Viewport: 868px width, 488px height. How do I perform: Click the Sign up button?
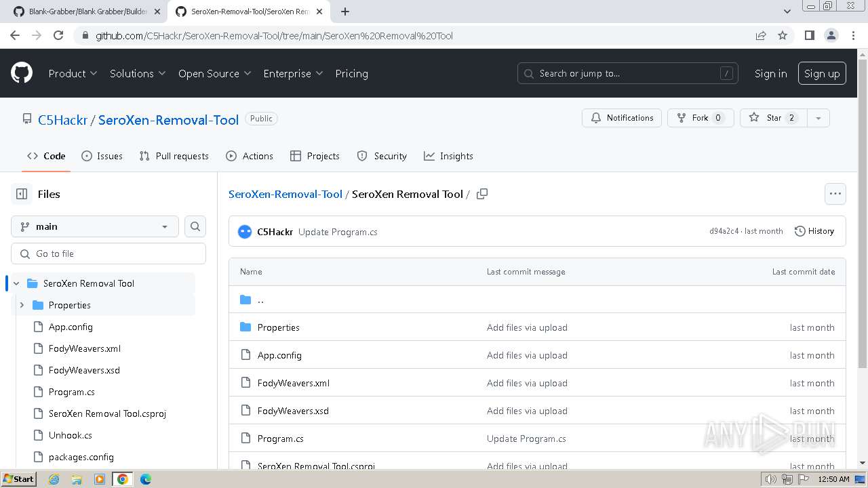point(822,73)
